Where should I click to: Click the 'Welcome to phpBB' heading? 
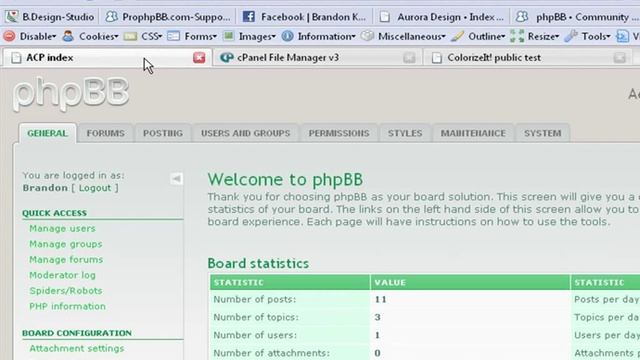pyautogui.click(x=285, y=180)
